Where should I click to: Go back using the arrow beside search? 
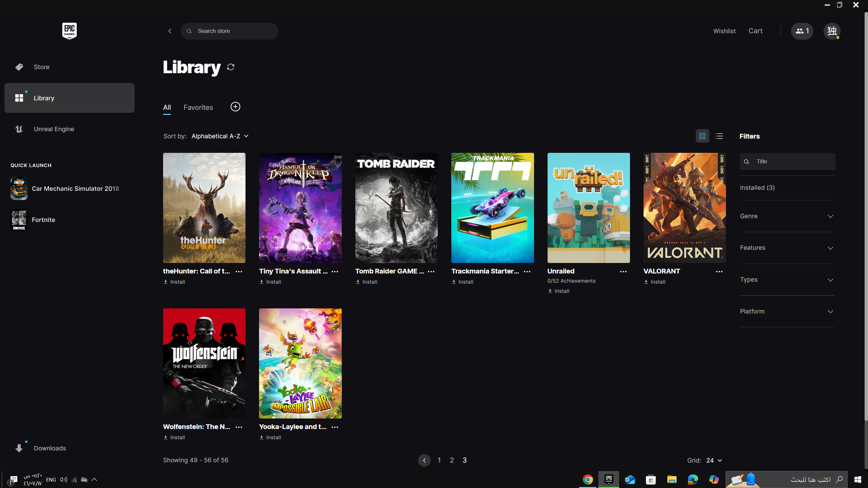click(170, 31)
